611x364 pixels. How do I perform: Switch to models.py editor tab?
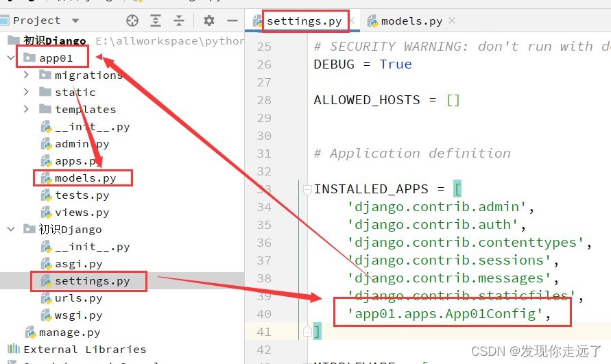point(411,21)
